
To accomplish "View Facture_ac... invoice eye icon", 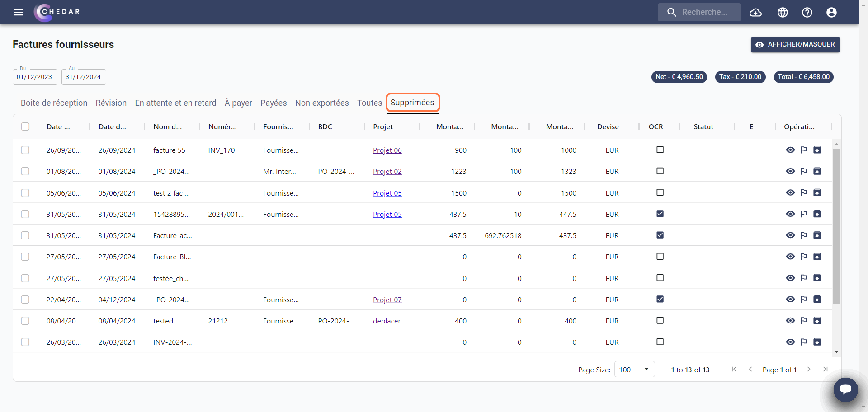I will (x=790, y=235).
